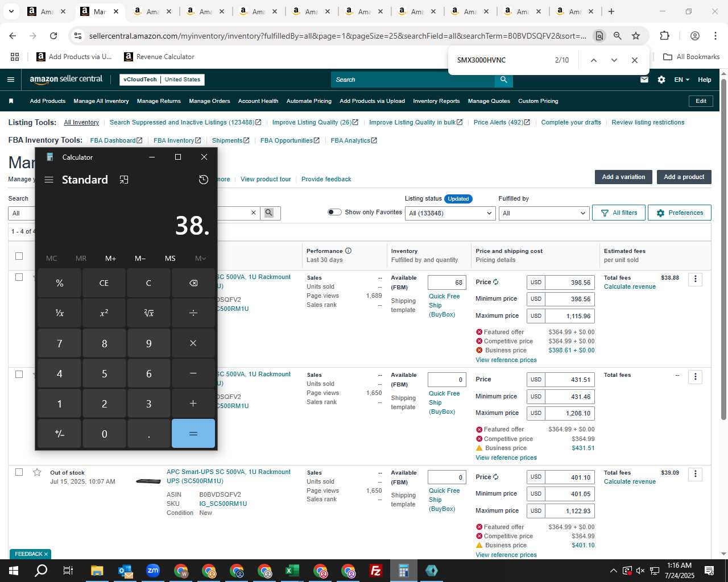
Task: Click the calculator backspace key
Action: pyautogui.click(x=193, y=283)
